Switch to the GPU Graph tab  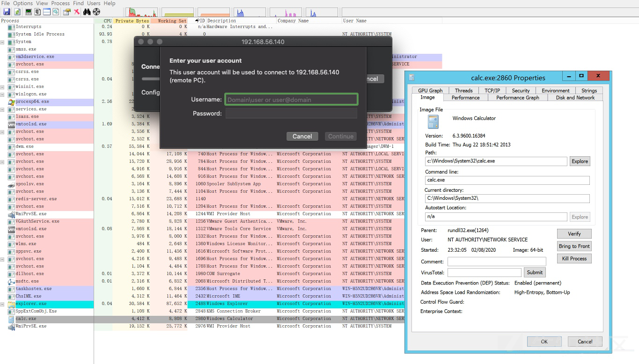pyautogui.click(x=430, y=90)
